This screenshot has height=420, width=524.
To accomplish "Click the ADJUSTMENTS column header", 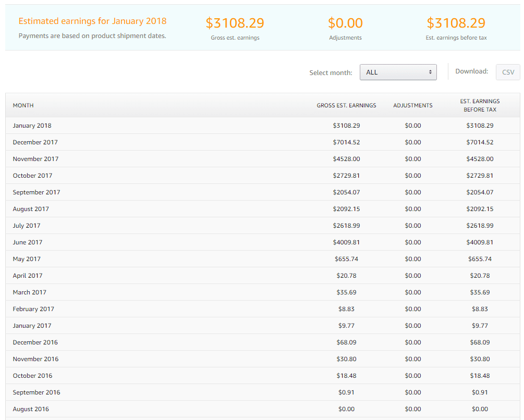I will click(x=413, y=105).
